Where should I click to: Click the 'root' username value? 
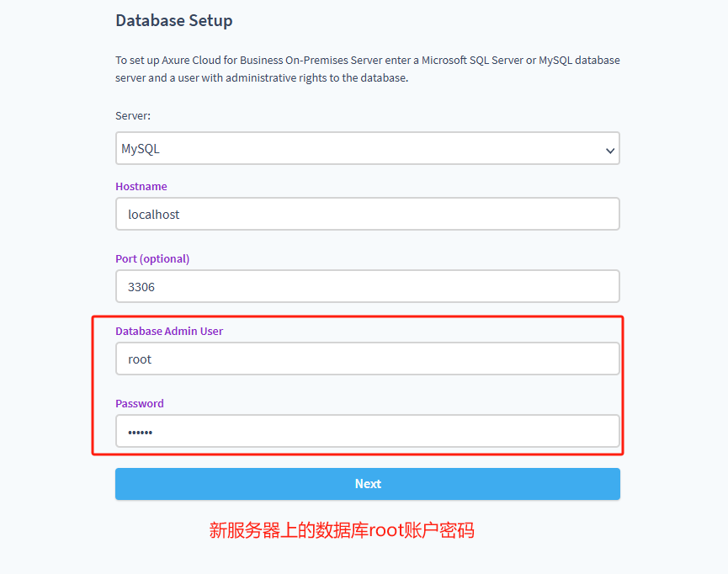pyautogui.click(x=140, y=359)
